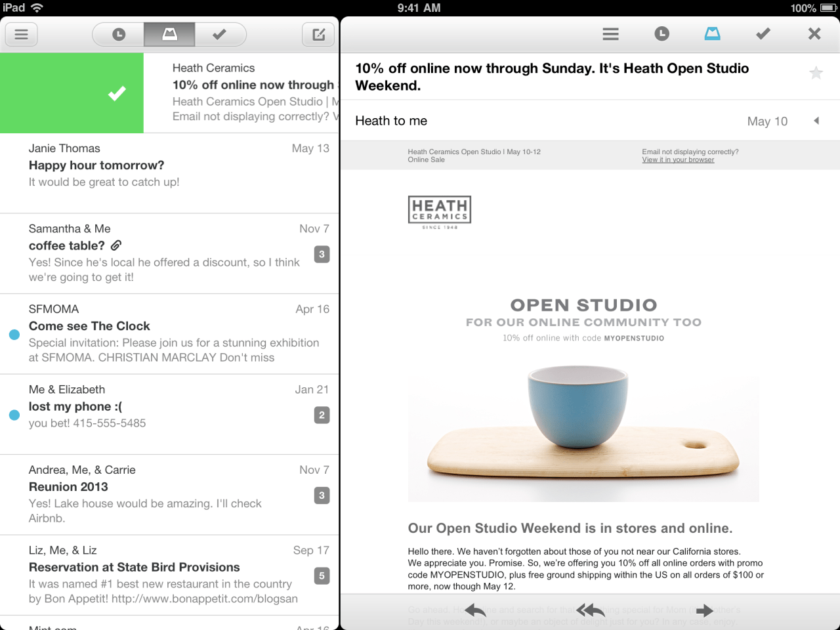The image size is (840, 630).
Task: Open the Heath Ceramics email in list
Action: (241, 93)
